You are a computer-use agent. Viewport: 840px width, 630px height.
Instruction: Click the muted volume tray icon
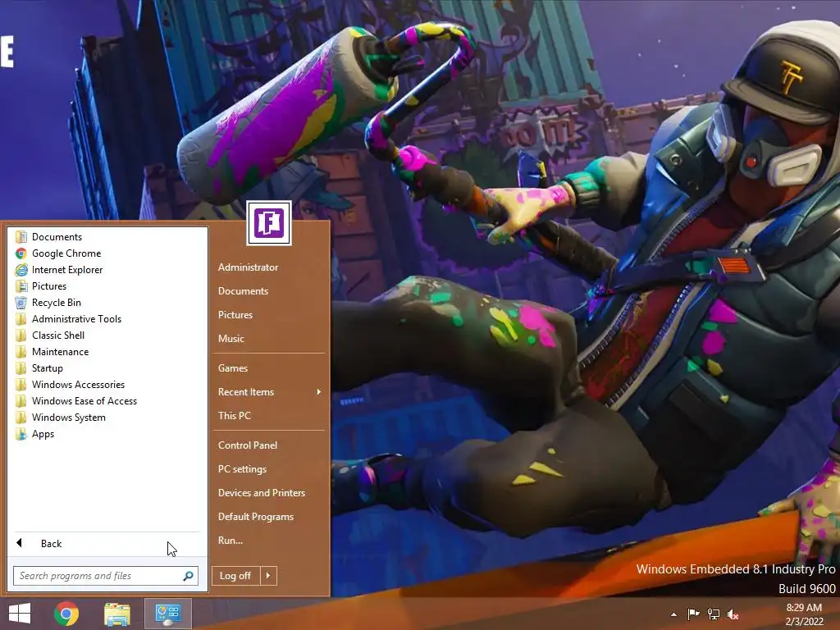coord(733,614)
